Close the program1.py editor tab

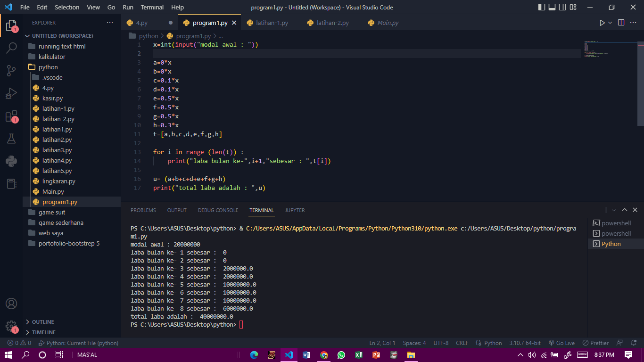[234, 23]
